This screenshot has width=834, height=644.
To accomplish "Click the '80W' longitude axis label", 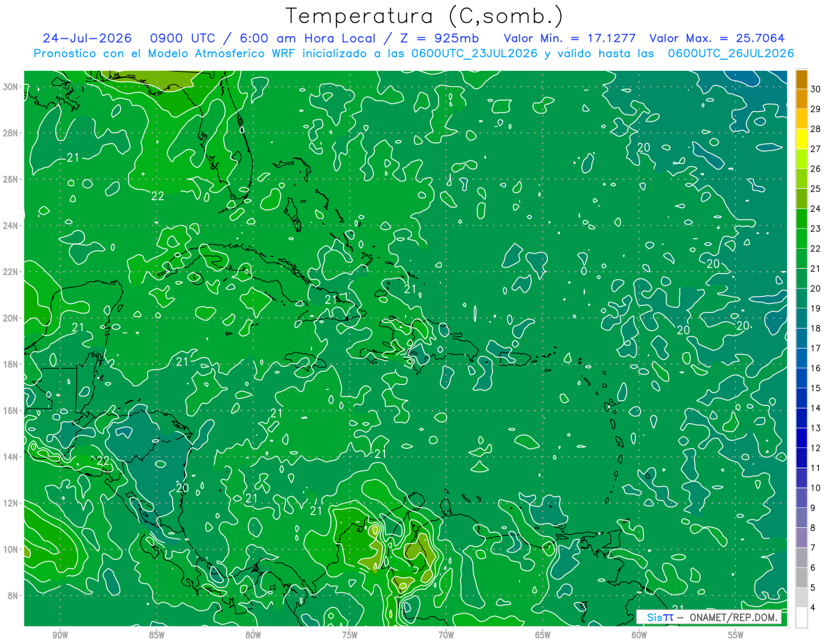I will [253, 636].
